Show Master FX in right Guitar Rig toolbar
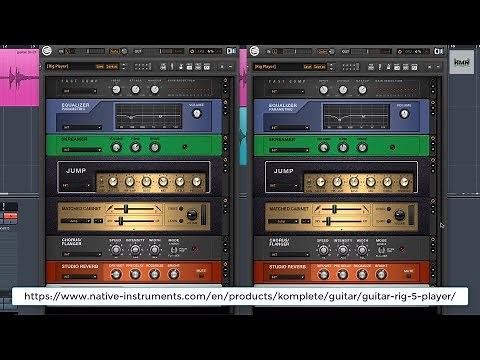Screen dimensions: 480x360 (414, 67)
